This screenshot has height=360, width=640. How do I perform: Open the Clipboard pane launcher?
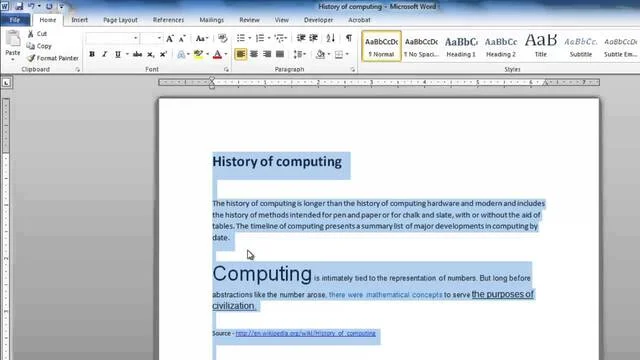[78, 70]
